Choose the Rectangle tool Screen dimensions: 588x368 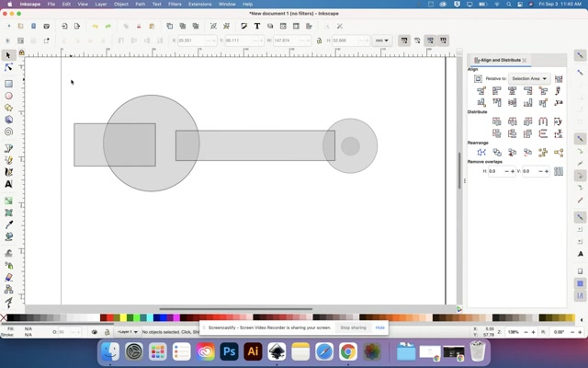tap(9, 84)
